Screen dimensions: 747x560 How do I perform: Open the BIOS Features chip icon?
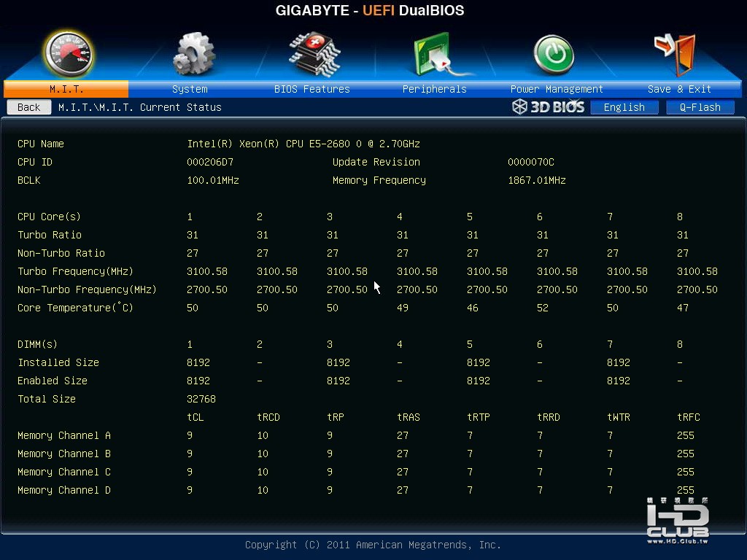tap(314, 54)
